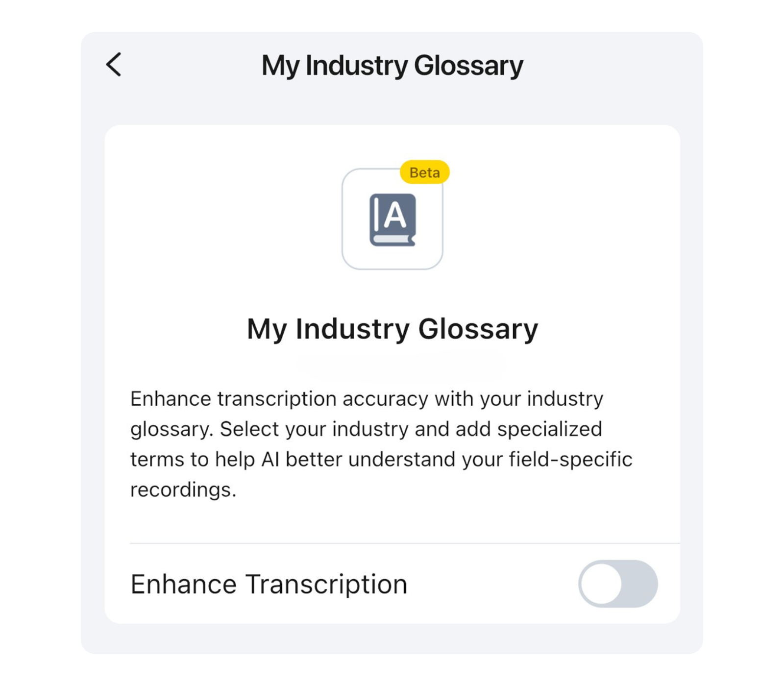This screenshot has width=784, height=686.
Task: Click the letter A on the book icon
Action: click(x=395, y=215)
